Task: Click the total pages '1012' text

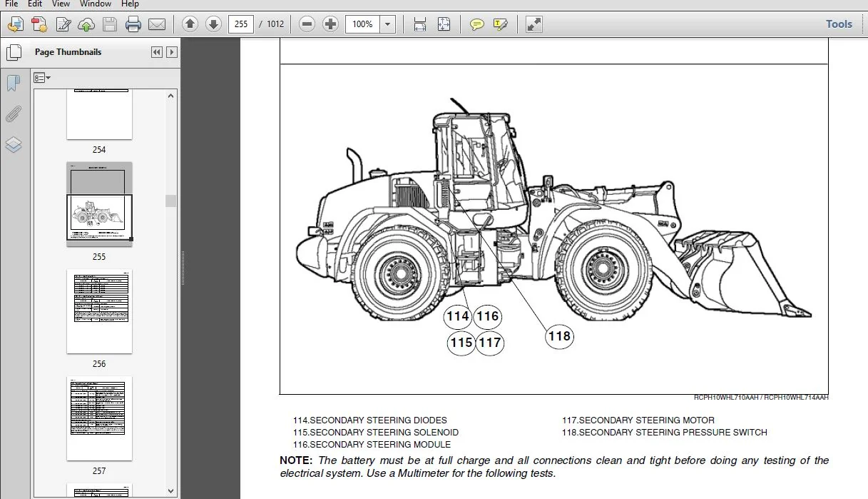Action: tap(275, 24)
